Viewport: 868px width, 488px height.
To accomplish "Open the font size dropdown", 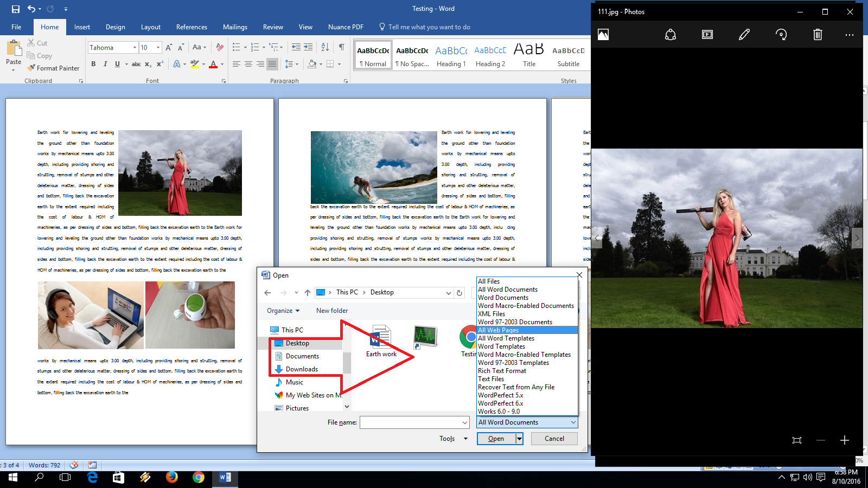I will click(157, 48).
